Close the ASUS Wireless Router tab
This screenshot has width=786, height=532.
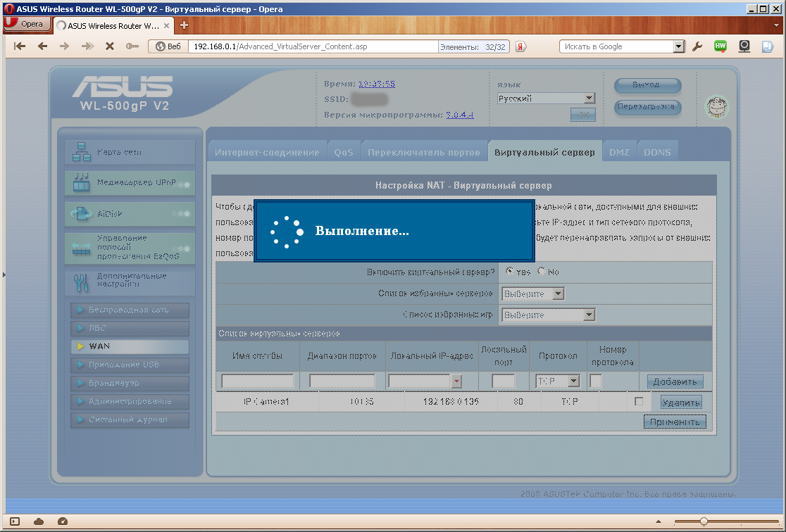pyautogui.click(x=166, y=25)
